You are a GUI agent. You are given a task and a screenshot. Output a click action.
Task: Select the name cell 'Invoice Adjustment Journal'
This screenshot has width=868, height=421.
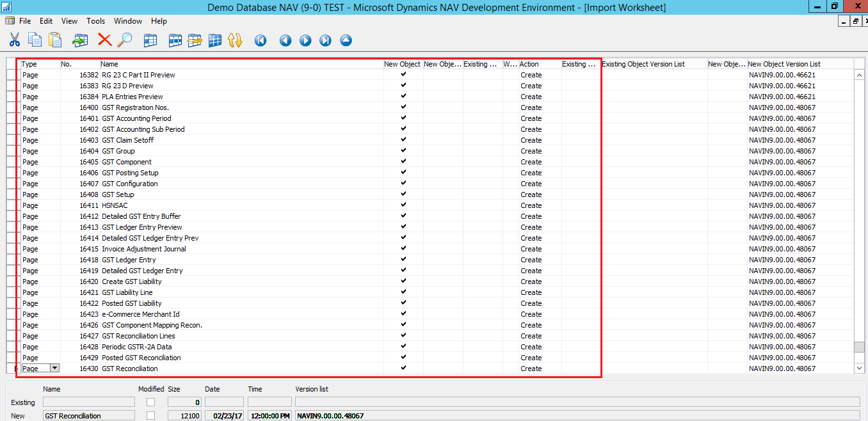(x=241, y=249)
